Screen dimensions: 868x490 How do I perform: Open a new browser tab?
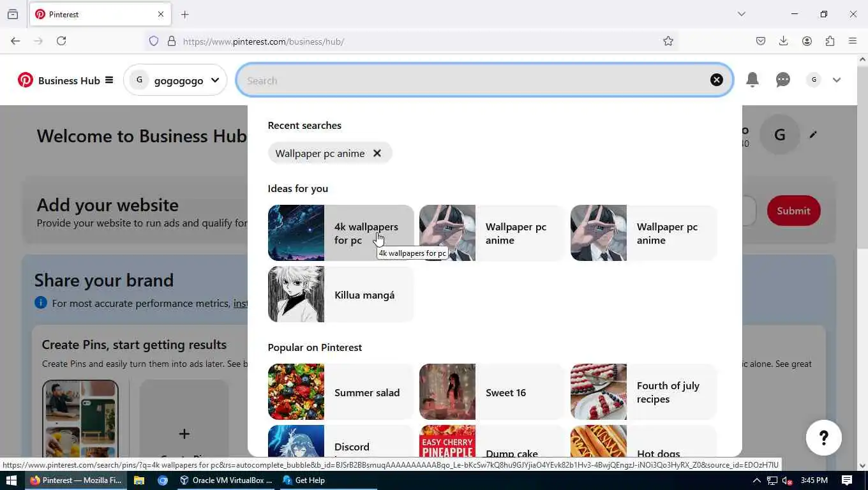185,14
